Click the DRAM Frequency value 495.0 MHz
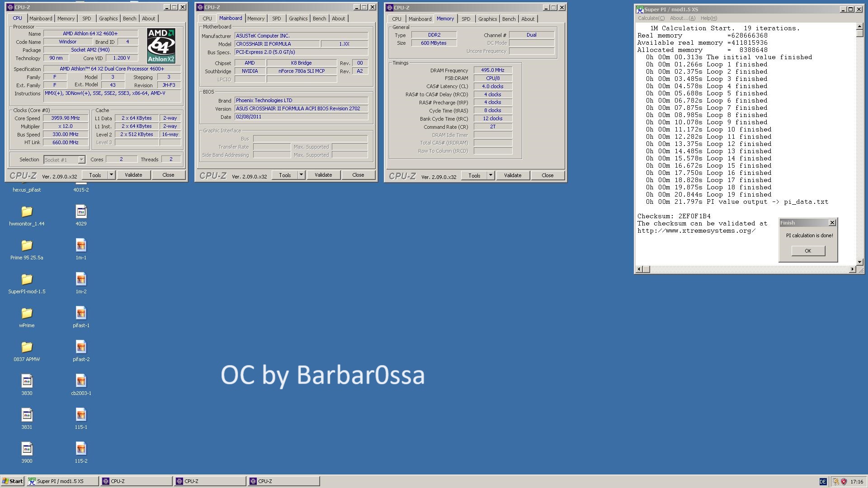The width and height of the screenshot is (868, 488). pyautogui.click(x=493, y=70)
